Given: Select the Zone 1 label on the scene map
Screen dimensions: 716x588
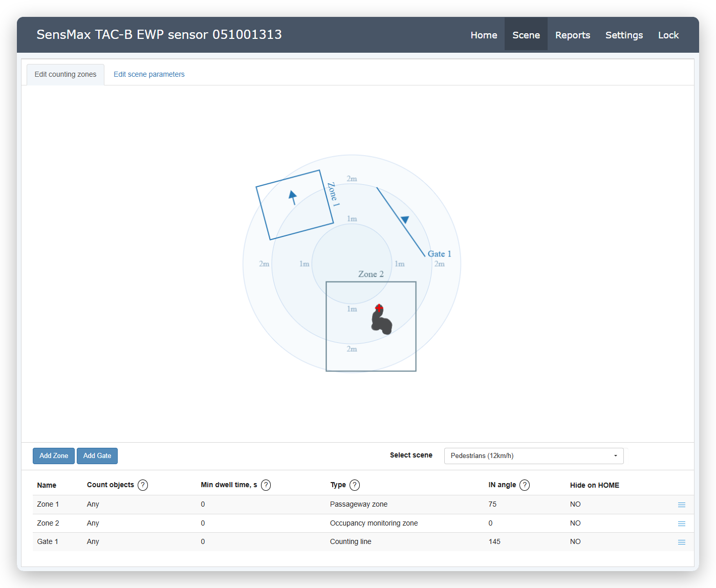Looking at the screenshot, I should tap(333, 194).
